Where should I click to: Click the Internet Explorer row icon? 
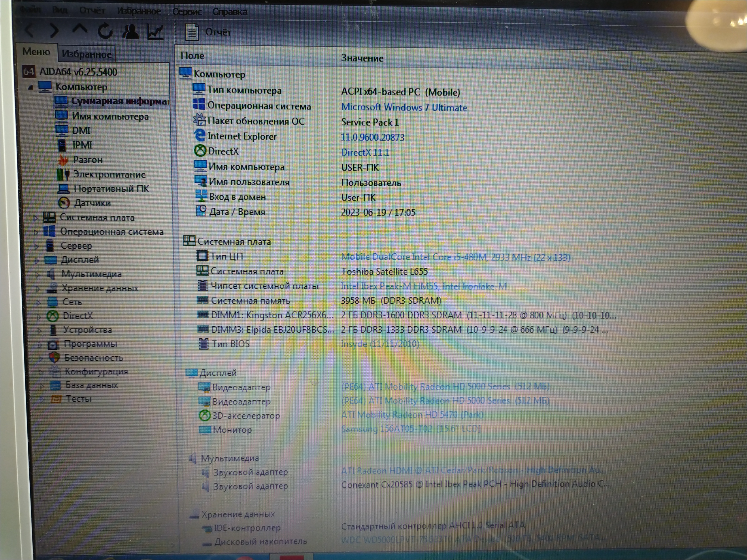point(200,135)
